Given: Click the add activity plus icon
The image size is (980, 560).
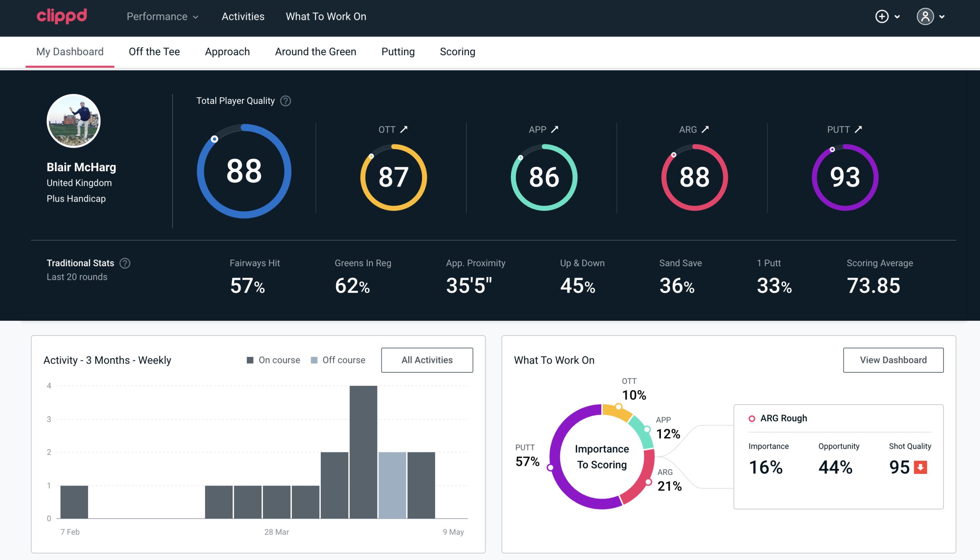Looking at the screenshot, I should [x=882, y=17].
